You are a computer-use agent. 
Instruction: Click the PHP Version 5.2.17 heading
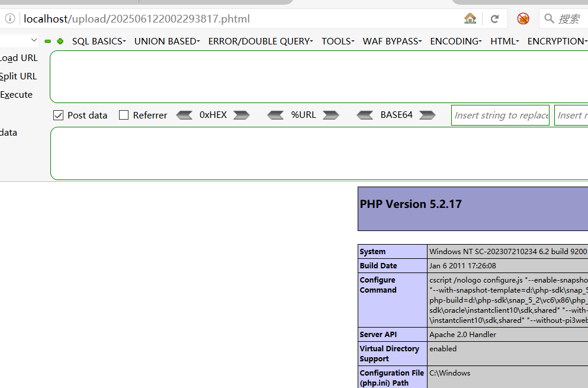(410, 204)
